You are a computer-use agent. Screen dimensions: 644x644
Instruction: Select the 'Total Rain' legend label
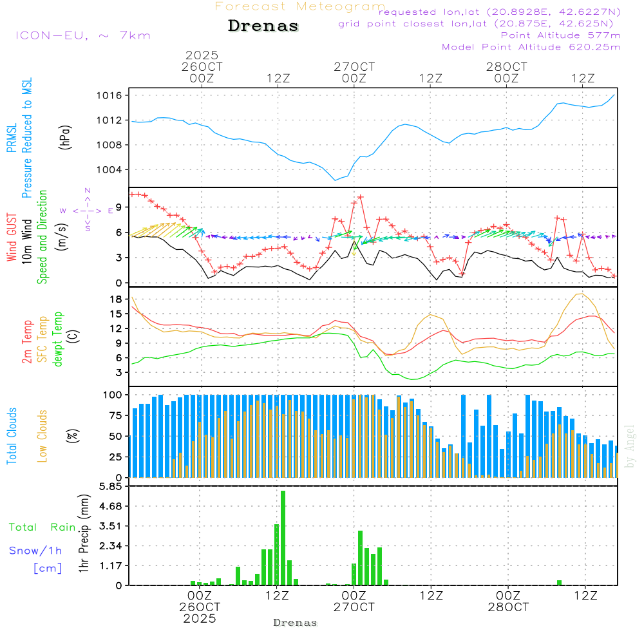click(x=42, y=527)
